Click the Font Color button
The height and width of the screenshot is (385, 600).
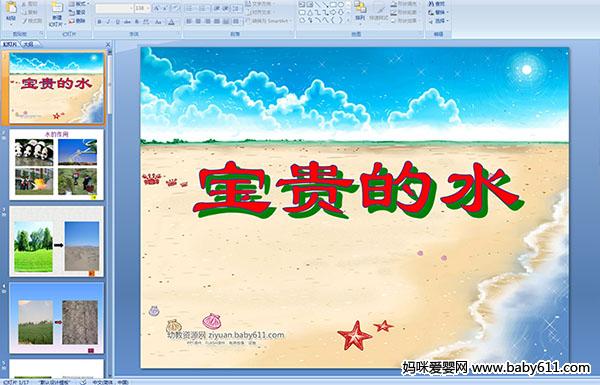click(171, 22)
